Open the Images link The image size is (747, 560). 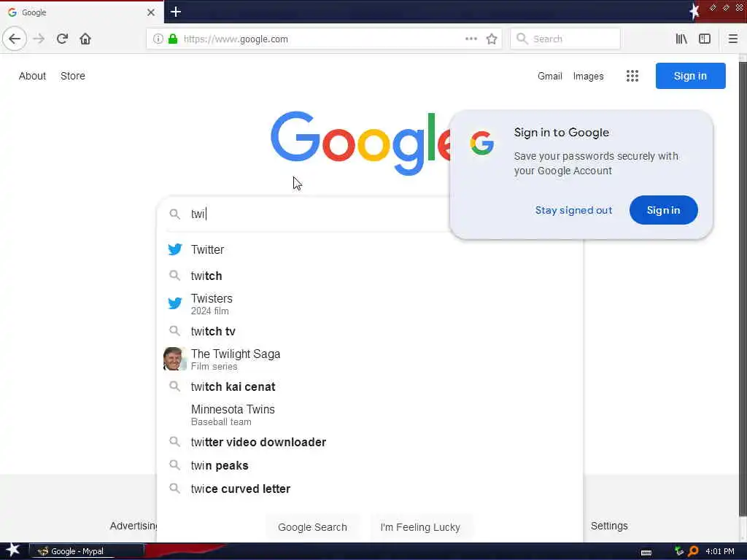pos(588,76)
